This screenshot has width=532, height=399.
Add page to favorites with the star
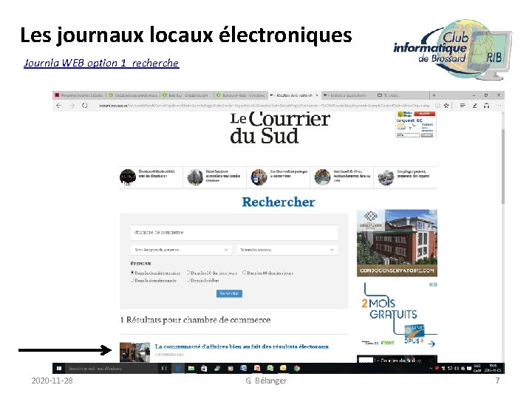pyautogui.click(x=446, y=106)
